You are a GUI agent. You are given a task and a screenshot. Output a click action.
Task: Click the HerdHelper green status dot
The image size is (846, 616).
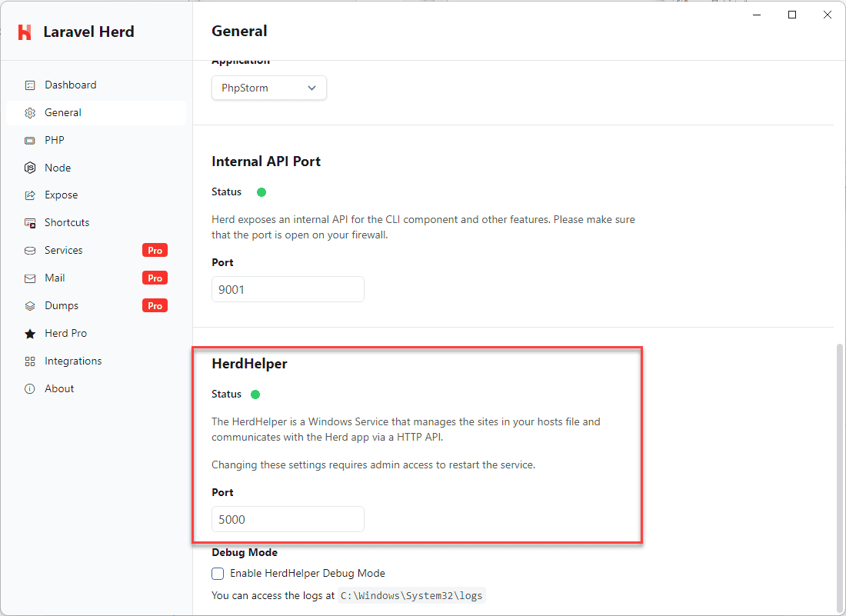tap(255, 395)
